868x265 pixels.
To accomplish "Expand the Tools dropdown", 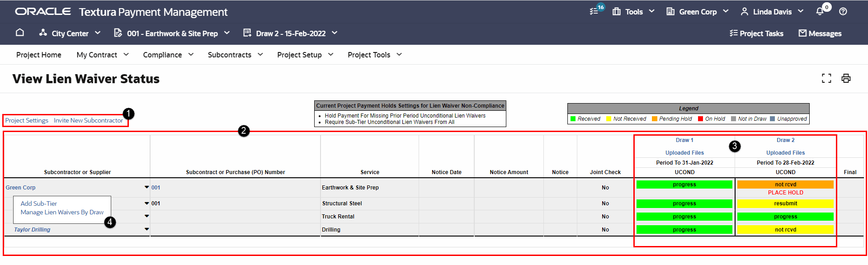I will pyautogui.click(x=651, y=11).
